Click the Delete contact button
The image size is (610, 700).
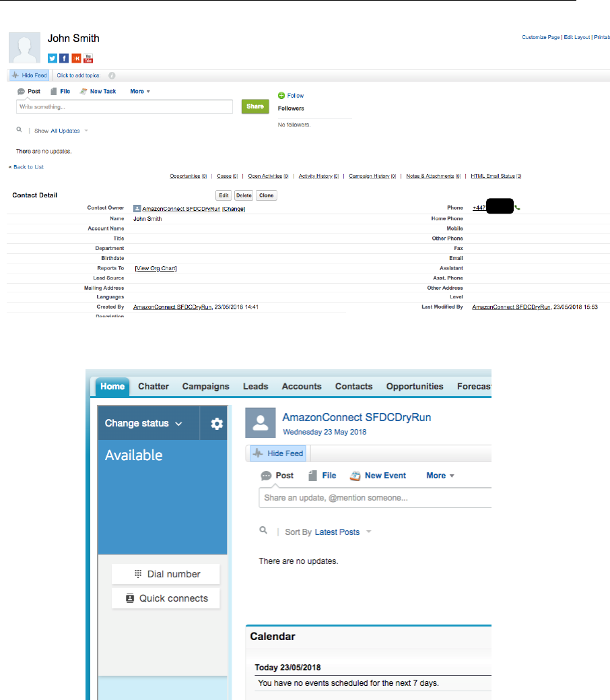pyautogui.click(x=244, y=195)
